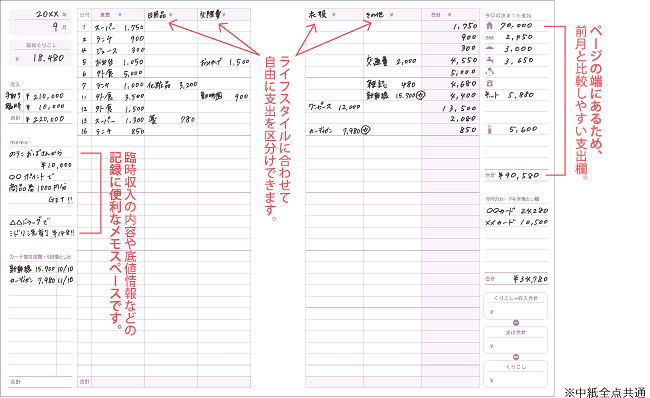Screen dimensions: 650x398
Task: Click the 前月くりこし amount 18,480
Action: click(x=49, y=58)
